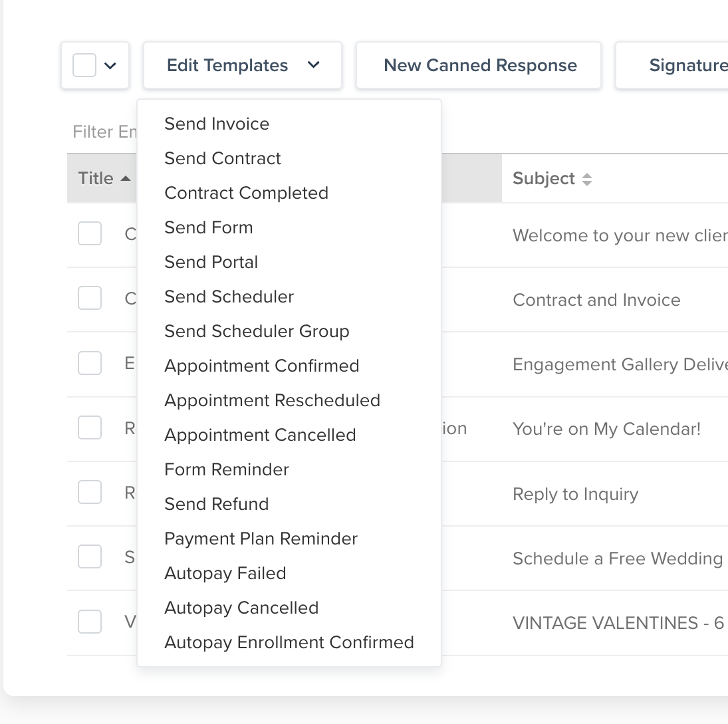Click the Subject column sort icon
728x724 pixels.
pyautogui.click(x=586, y=179)
